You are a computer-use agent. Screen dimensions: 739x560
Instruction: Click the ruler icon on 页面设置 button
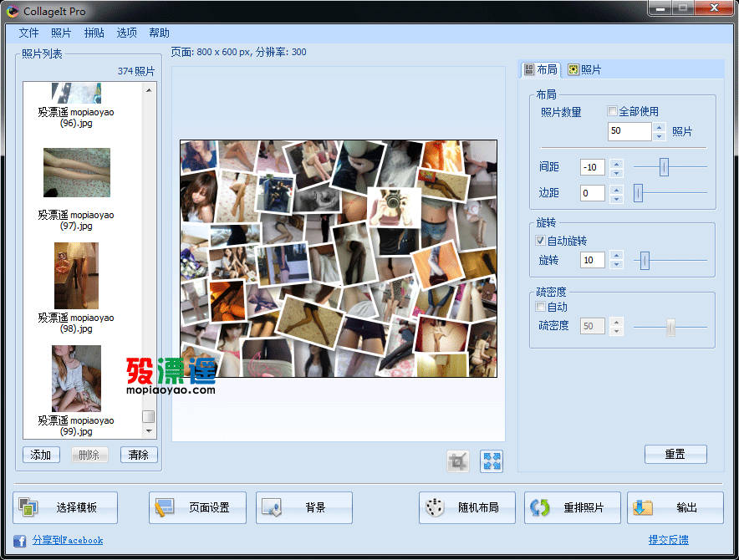[165, 507]
